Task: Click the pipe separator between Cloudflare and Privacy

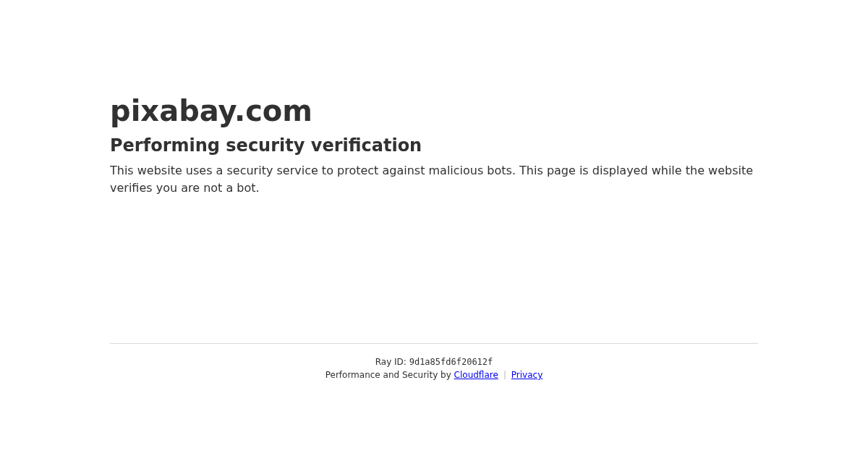Action: [505, 375]
